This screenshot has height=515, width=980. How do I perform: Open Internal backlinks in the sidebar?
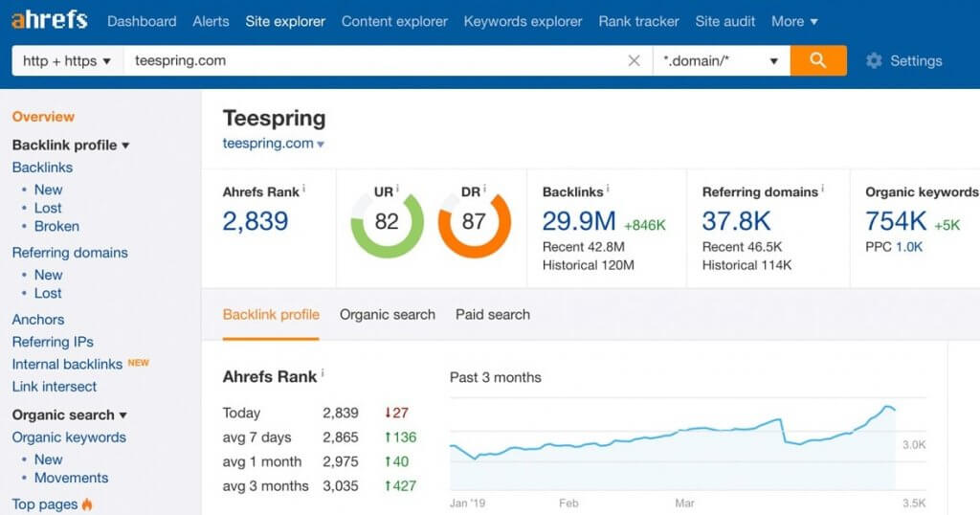67,365
